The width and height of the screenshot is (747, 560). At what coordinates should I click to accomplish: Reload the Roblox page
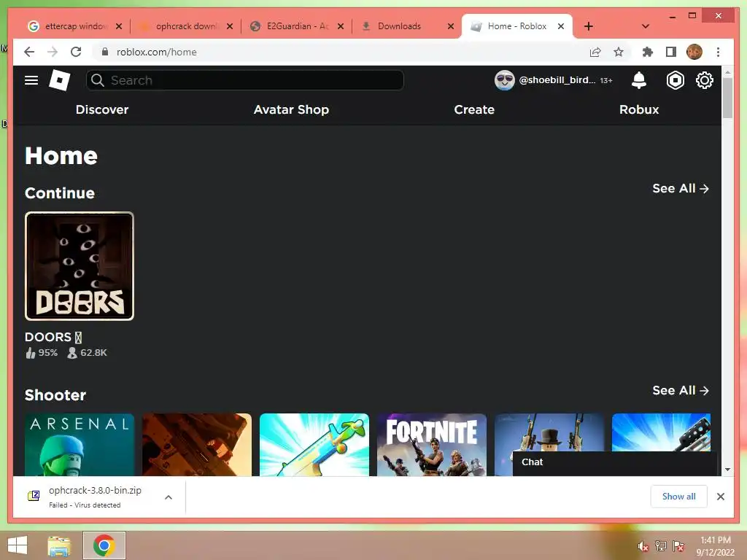click(76, 52)
